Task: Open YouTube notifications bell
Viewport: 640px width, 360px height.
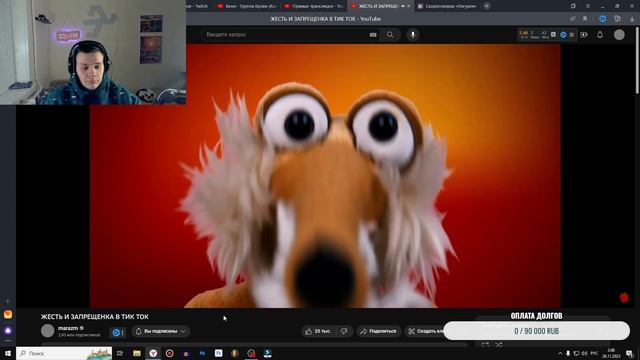Action: pos(600,35)
